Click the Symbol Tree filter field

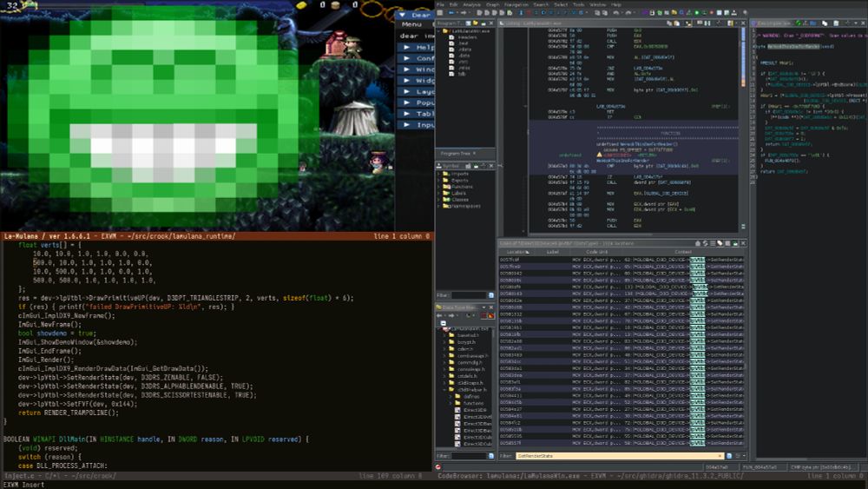click(x=469, y=295)
